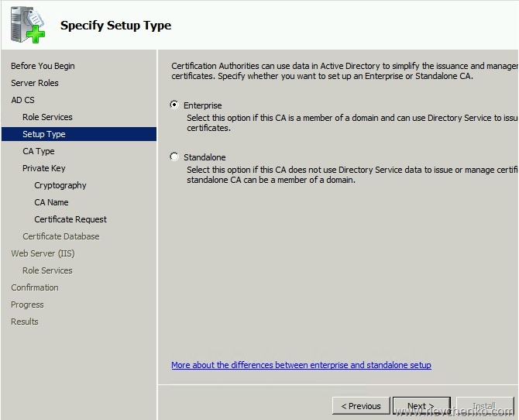Open the CA Name step

click(x=51, y=202)
